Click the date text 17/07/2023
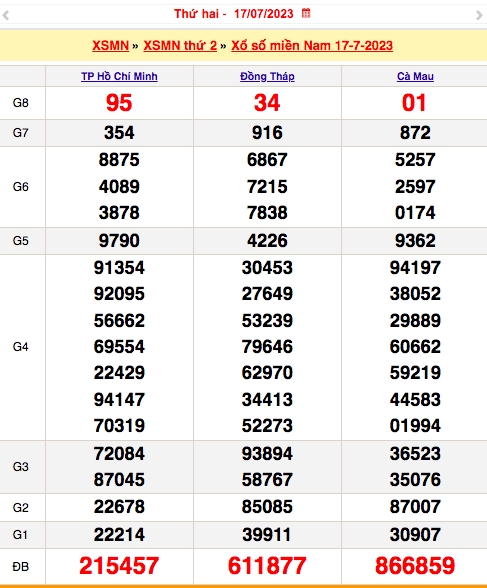This screenshot has height=588, width=487. coord(264,14)
